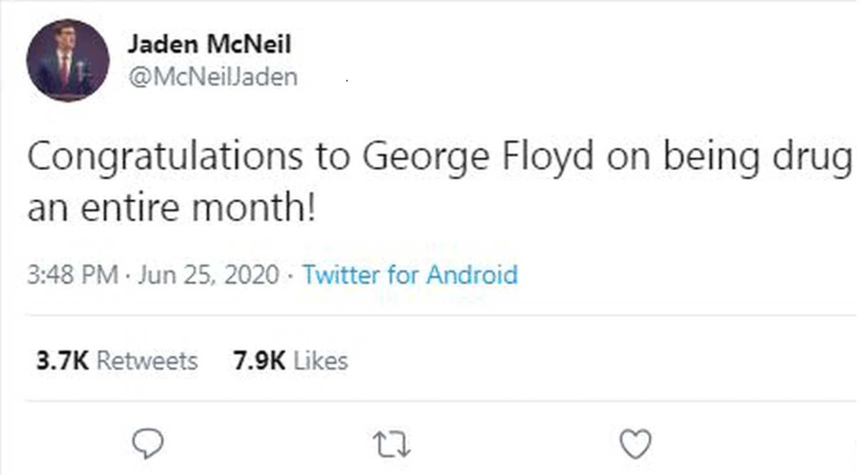The width and height of the screenshot is (868, 475).
Task: Click the word Likes
Action: tap(321, 361)
